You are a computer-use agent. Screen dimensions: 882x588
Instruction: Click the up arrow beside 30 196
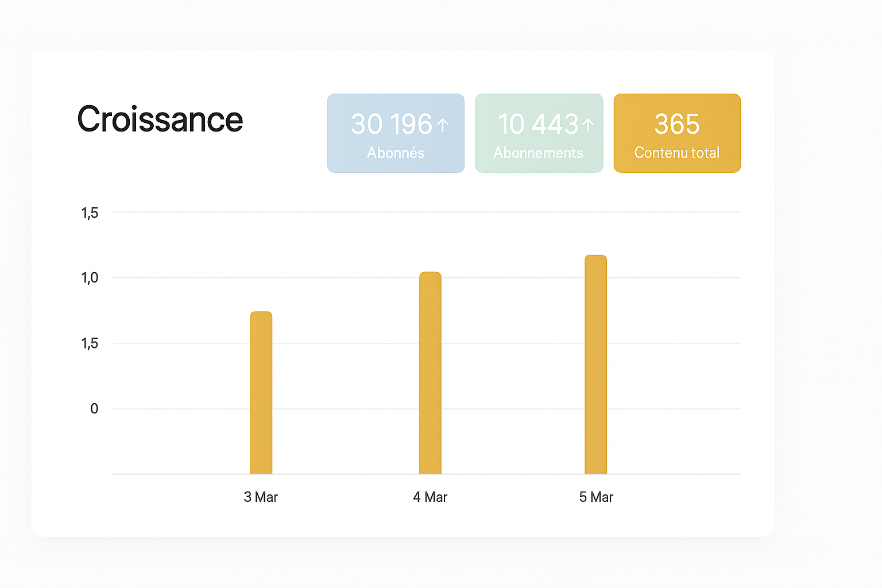(443, 125)
